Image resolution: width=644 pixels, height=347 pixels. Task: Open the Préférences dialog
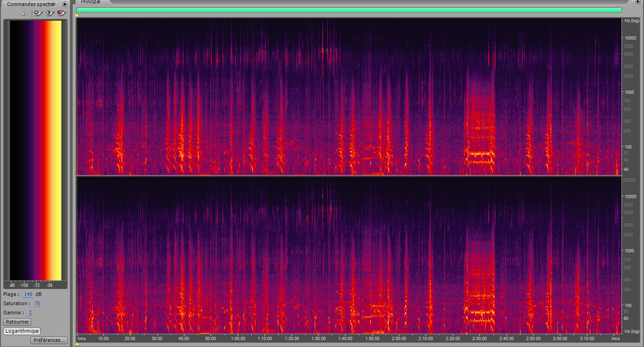(x=48, y=340)
